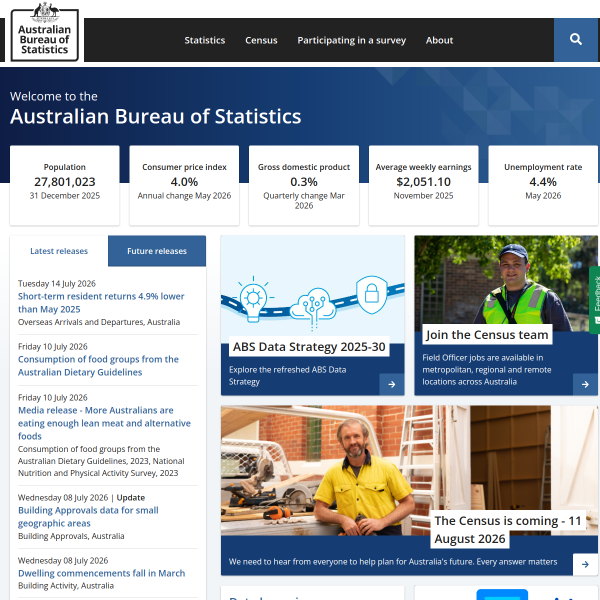Click arrow on Census is coming card
The width and height of the screenshot is (600, 600).
585,564
